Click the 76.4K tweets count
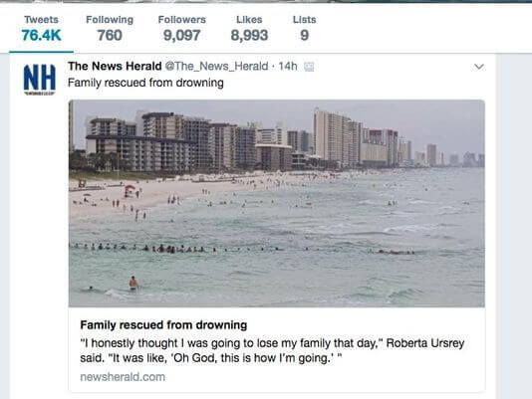The width and height of the screenshot is (532, 399). [x=41, y=35]
